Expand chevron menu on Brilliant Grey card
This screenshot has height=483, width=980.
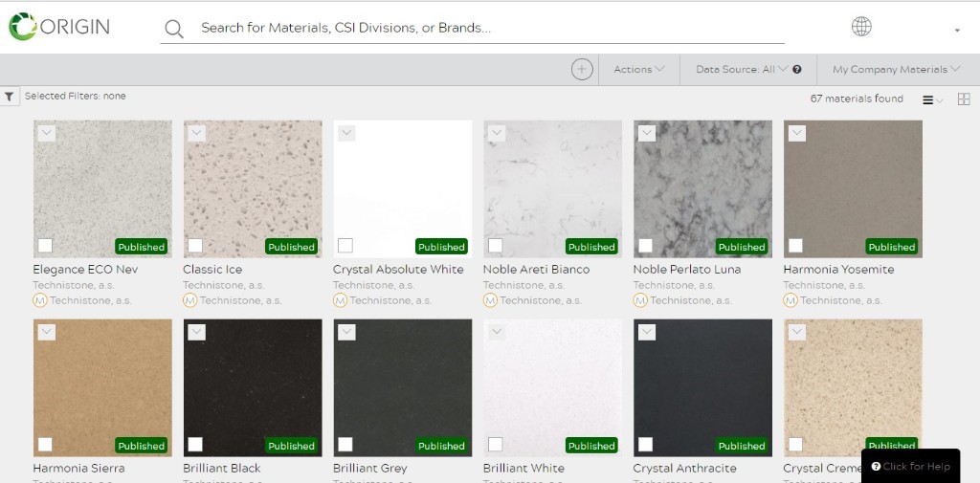346,333
